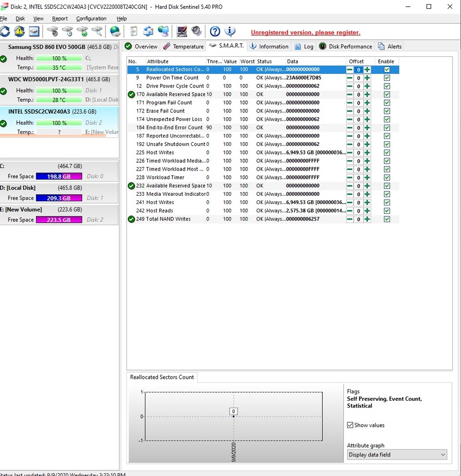Increase offset for Media Wearout Indicator

point(367,194)
